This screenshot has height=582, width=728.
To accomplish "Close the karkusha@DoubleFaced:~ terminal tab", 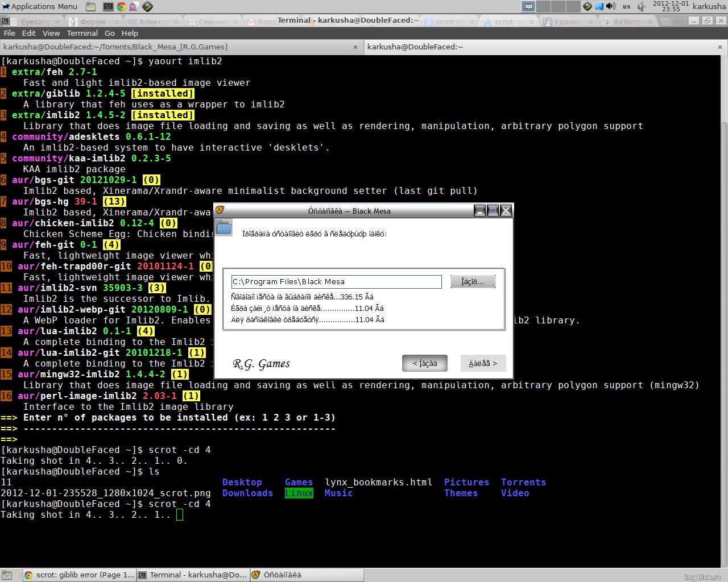I will tap(719, 47).
